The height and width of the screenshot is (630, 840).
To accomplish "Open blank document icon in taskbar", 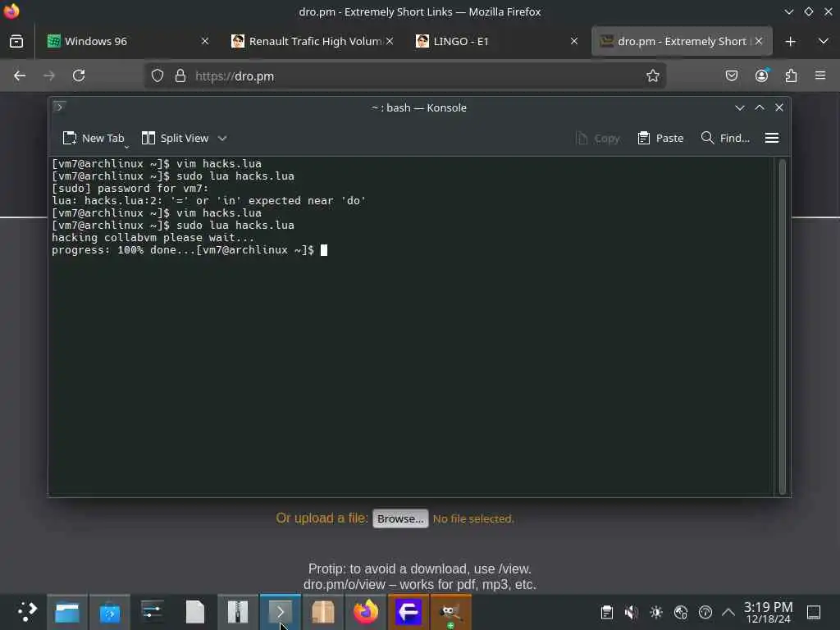I will click(x=195, y=612).
